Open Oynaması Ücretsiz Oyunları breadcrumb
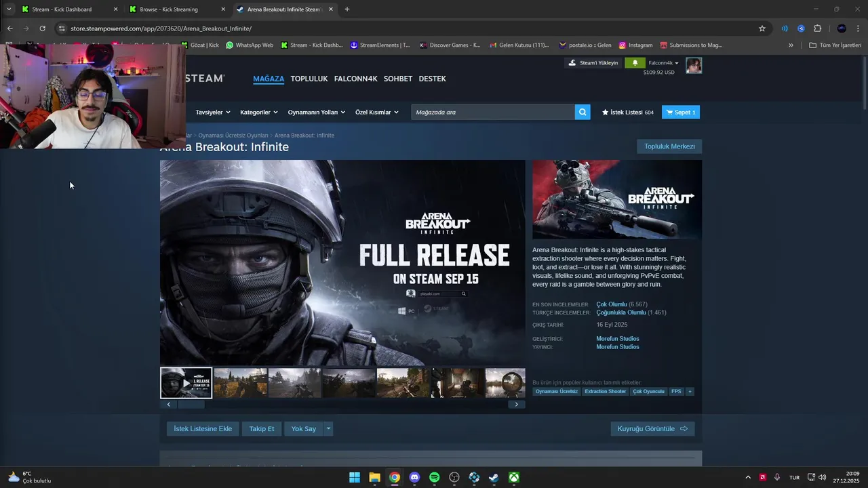 [x=233, y=136]
